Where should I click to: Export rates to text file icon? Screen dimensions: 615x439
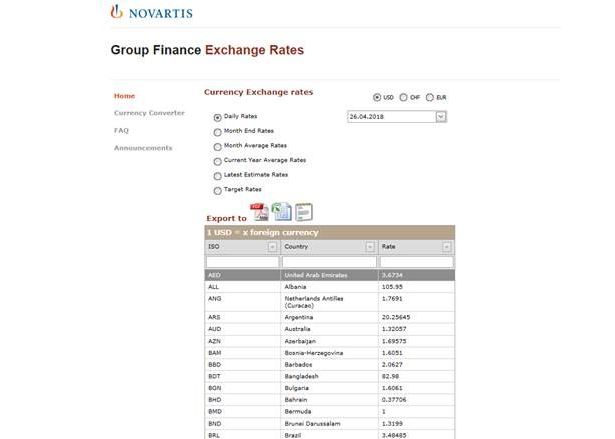point(304,212)
